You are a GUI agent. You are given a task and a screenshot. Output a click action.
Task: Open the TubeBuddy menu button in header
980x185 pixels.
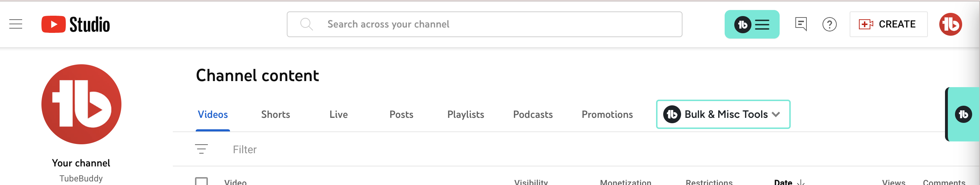(x=752, y=24)
